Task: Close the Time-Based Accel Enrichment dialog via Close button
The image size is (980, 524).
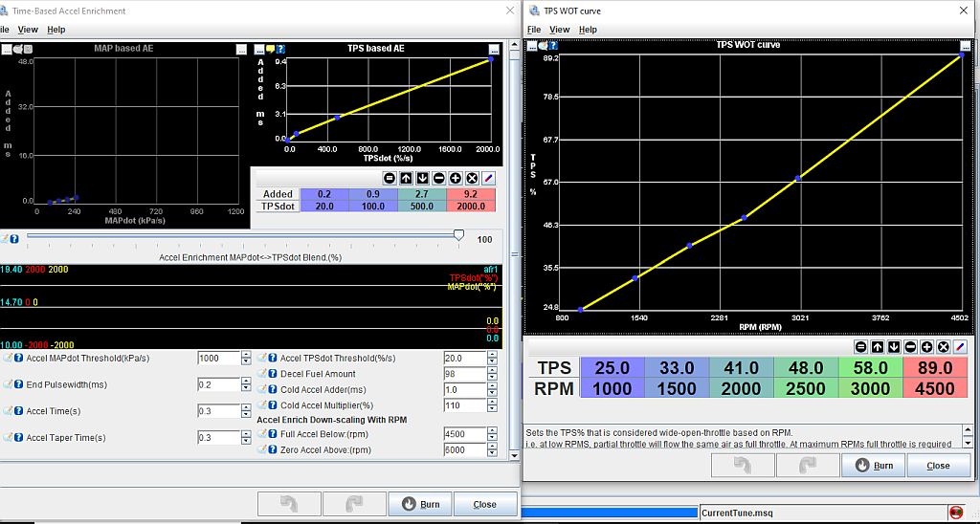Action: point(484,504)
